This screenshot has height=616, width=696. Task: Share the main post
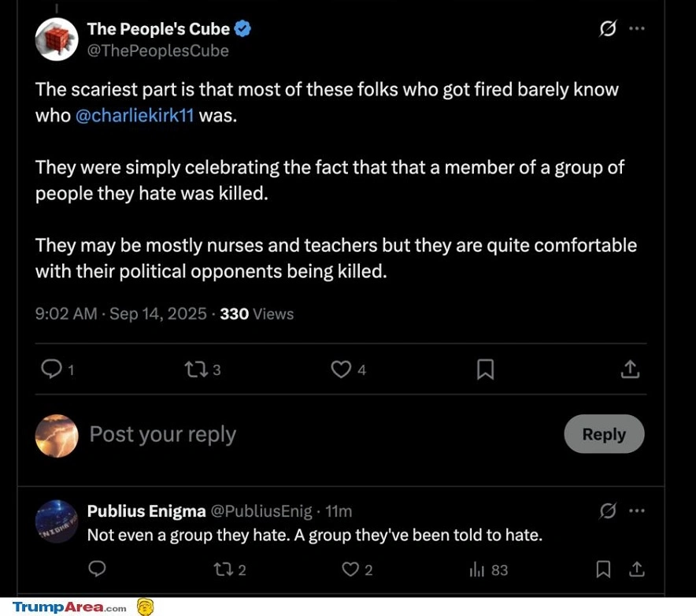pyautogui.click(x=630, y=369)
